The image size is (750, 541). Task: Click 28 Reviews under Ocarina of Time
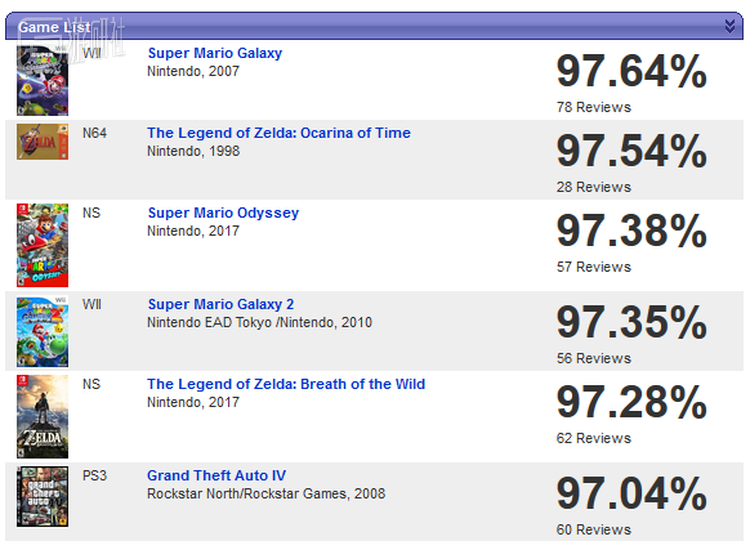(593, 187)
